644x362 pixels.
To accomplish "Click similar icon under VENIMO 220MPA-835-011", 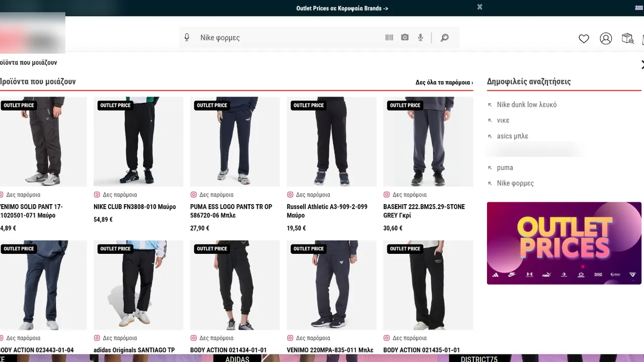I will (290, 338).
